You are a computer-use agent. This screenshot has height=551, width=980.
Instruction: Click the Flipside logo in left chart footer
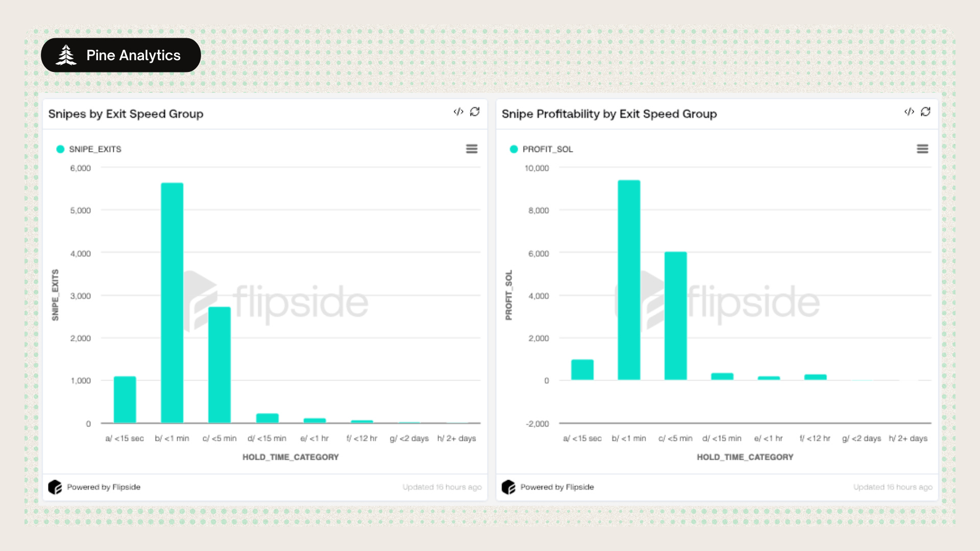coord(55,487)
